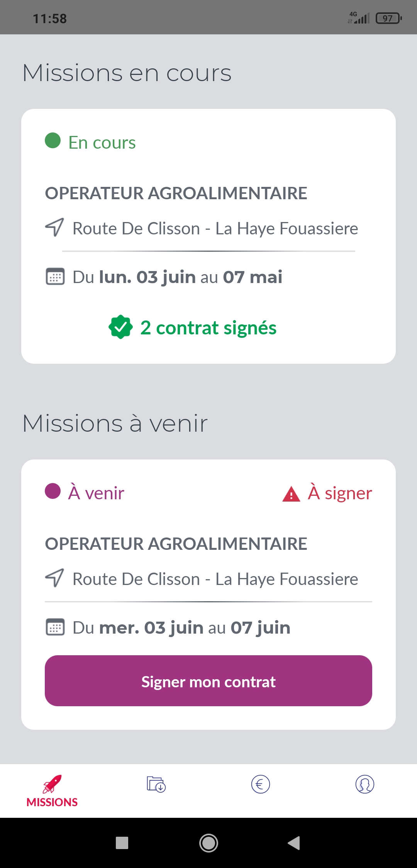Go to the euro payments tab
Image resolution: width=417 pixels, height=868 pixels.
pyautogui.click(x=261, y=784)
